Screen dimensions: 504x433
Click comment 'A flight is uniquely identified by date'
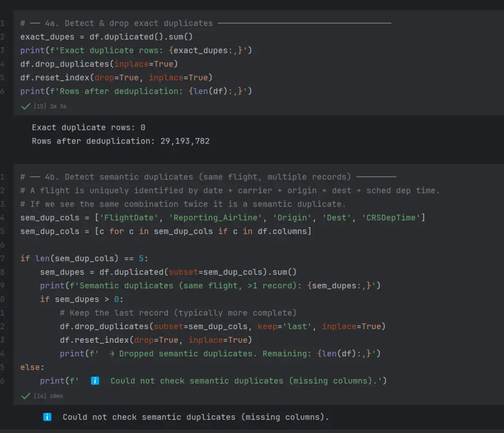(x=230, y=191)
